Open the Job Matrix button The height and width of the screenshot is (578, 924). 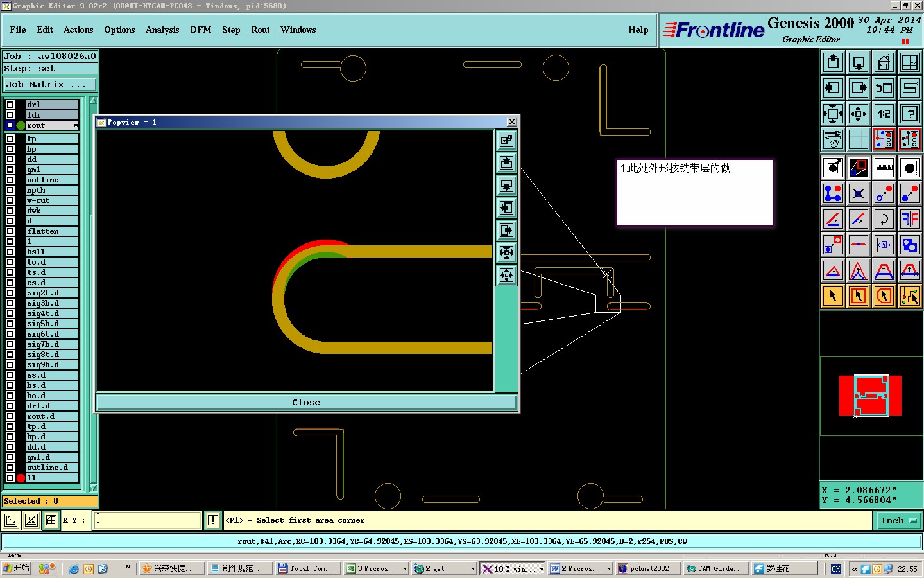coord(50,85)
